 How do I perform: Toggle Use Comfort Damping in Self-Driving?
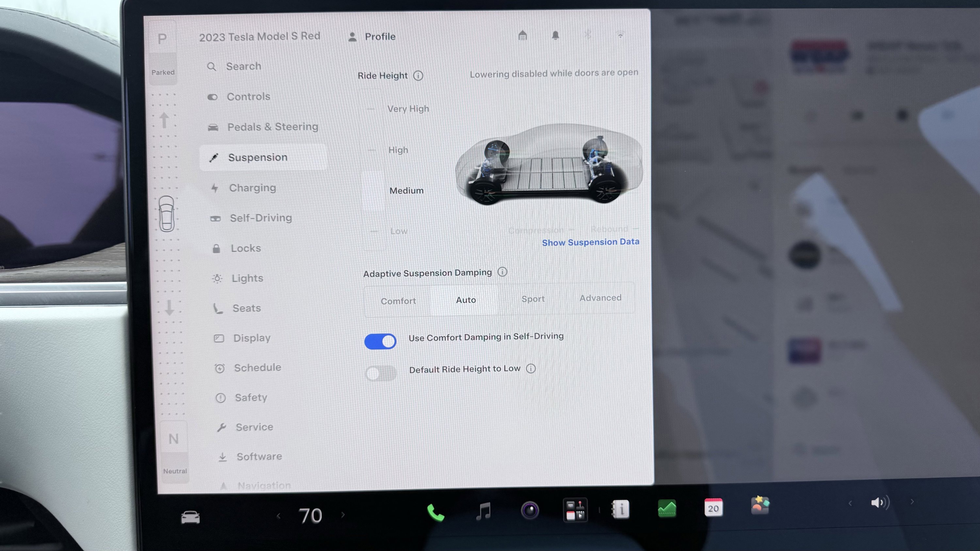[380, 341]
